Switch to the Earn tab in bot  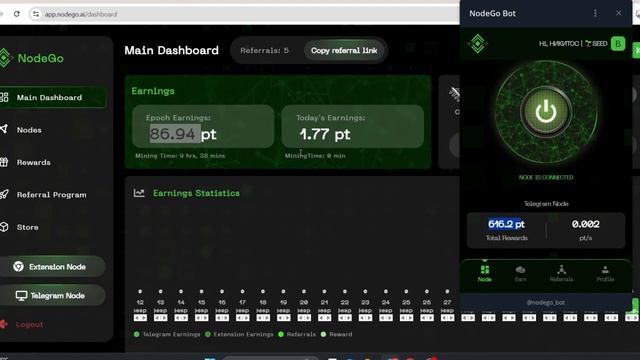520,273
